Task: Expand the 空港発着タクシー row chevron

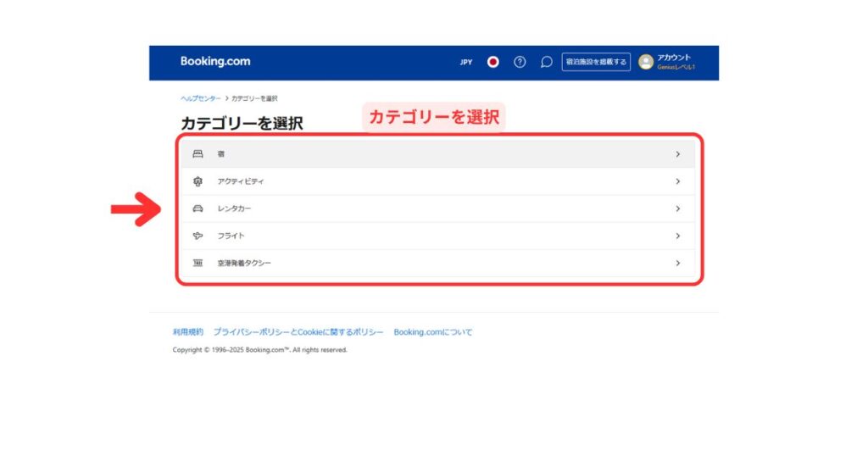Action: pyautogui.click(x=677, y=263)
